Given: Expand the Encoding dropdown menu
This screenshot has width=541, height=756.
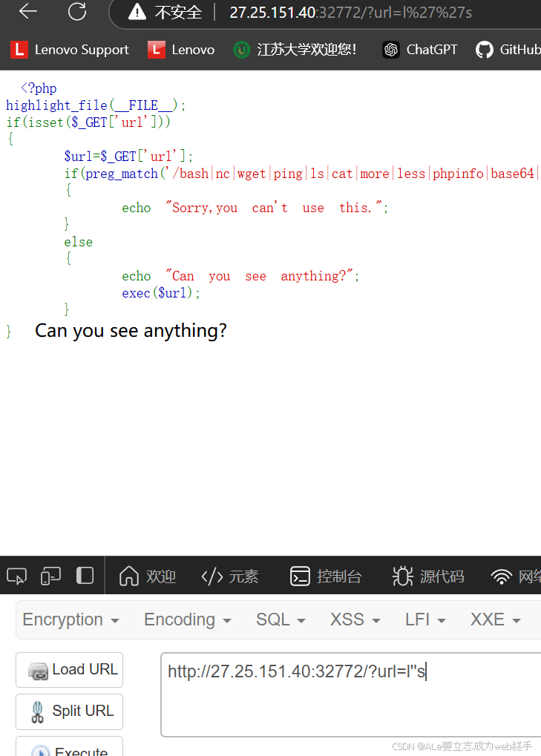Looking at the screenshot, I should 188,619.
